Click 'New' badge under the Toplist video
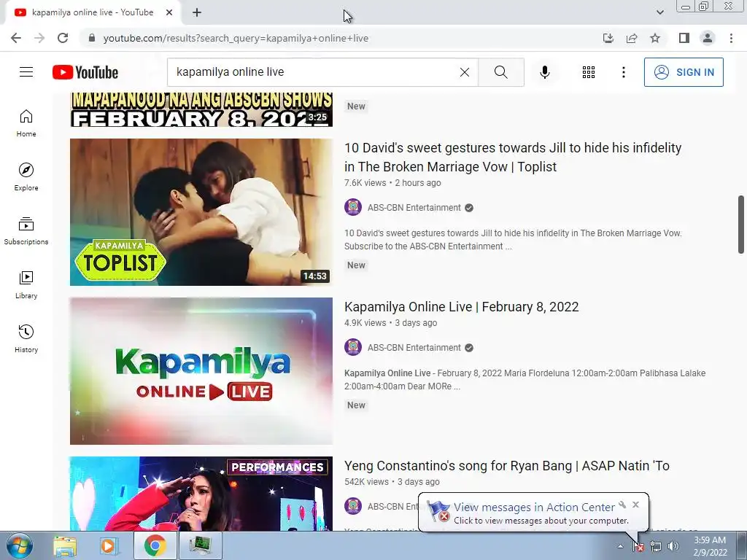The image size is (747, 560). coord(356,265)
